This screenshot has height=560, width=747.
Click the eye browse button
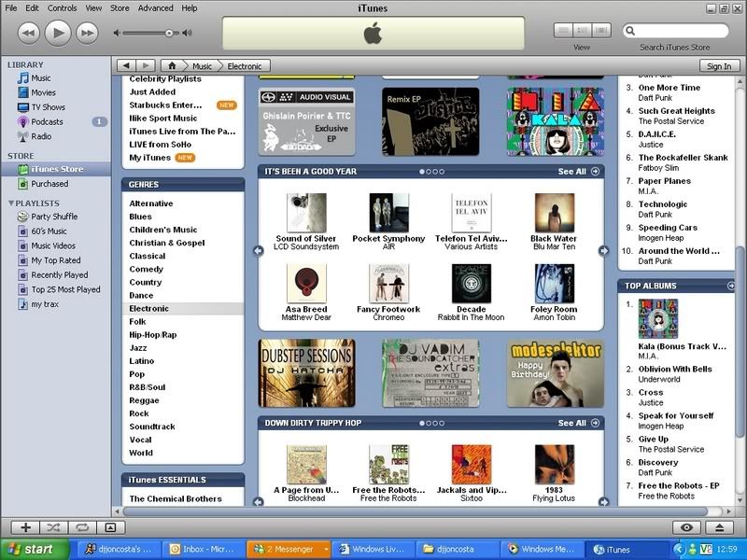point(686,527)
